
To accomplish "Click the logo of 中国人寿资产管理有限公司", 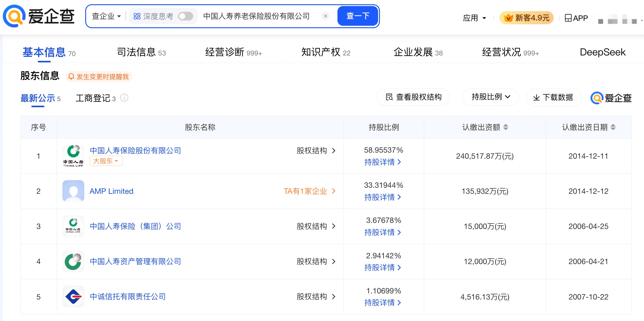I will tap(73, 261).
